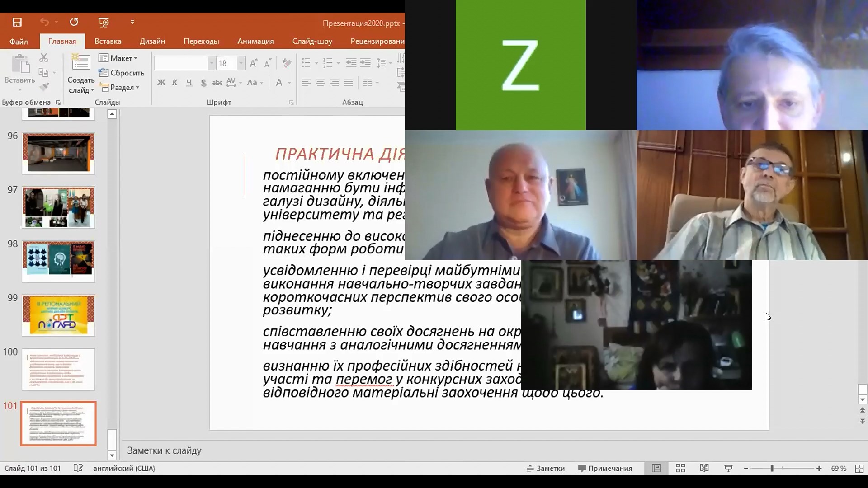Expand the Макет layout dropdown

(x=118, y=58)
